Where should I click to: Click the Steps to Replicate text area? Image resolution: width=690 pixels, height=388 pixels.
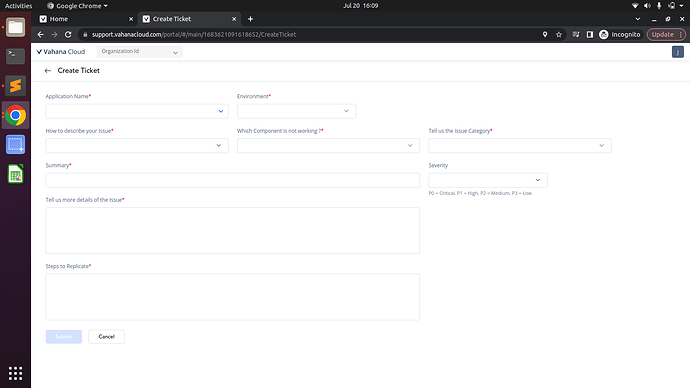click(232, 297)
